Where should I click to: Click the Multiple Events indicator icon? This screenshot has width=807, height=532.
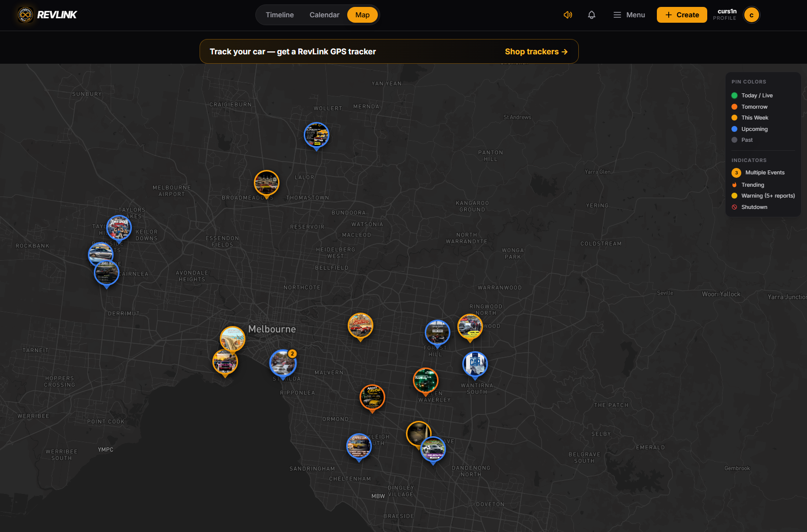pyautogui.click(x=736, y=173)
